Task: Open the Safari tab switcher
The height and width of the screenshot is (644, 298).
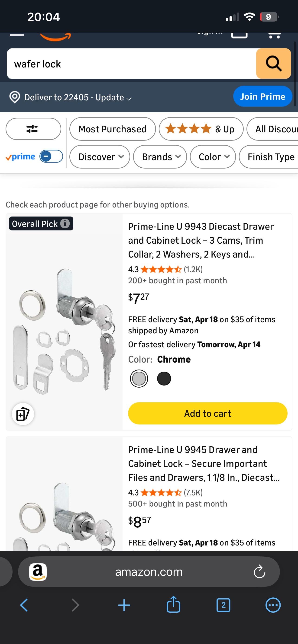Action: [223, 605]
